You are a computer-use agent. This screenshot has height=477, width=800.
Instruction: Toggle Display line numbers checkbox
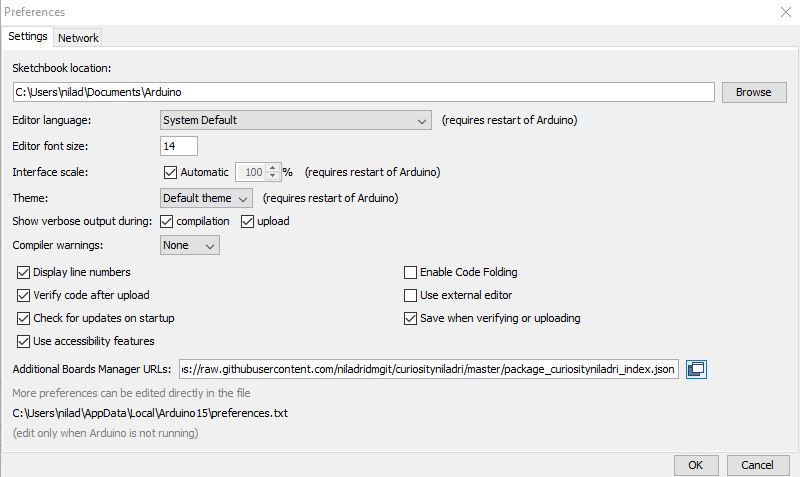coord(23,272)
